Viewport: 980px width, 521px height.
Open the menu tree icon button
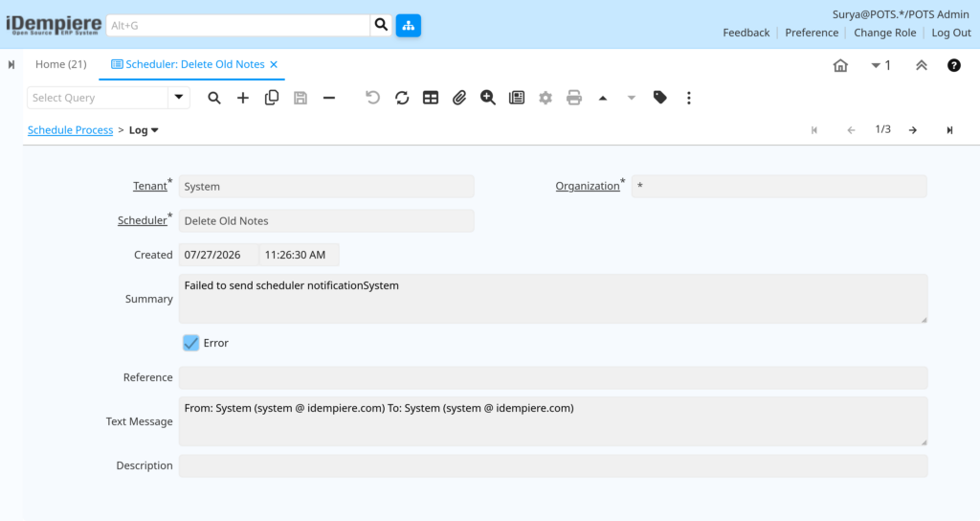coord(408,26)
